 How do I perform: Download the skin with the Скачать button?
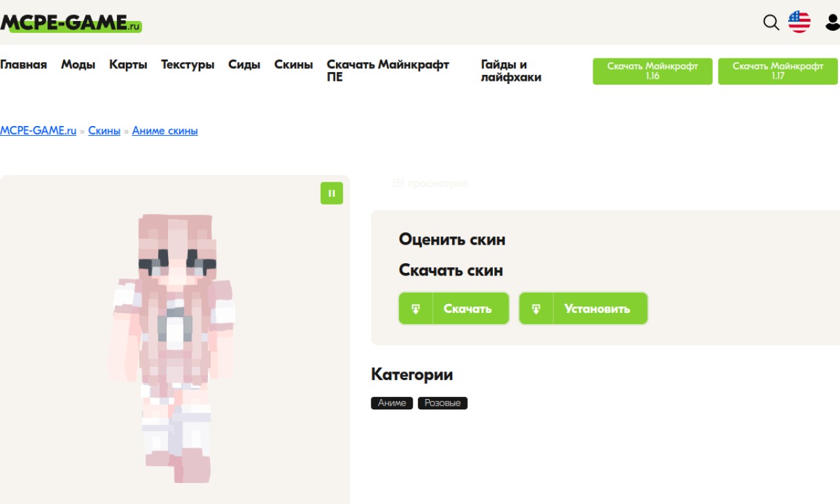click(454, 308)
